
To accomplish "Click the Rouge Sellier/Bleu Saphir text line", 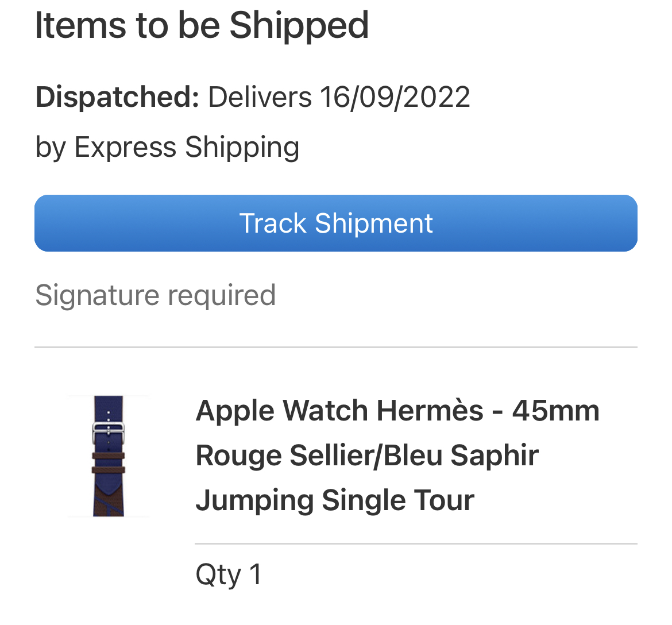I will click(367, 456).
